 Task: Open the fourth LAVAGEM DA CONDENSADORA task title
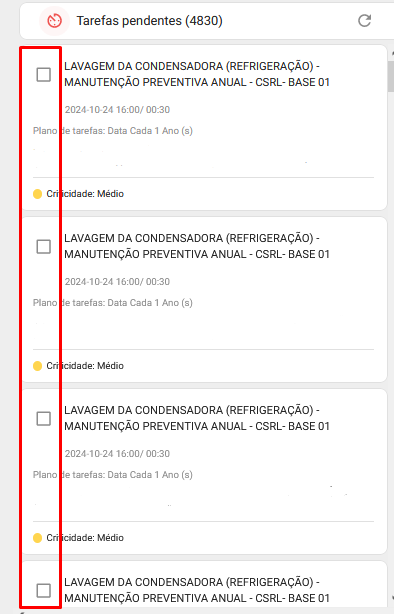(197, 590)
